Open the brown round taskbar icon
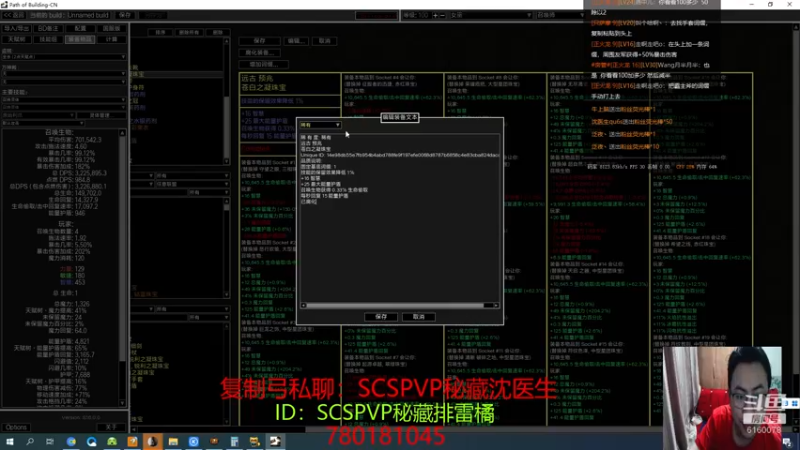This screenshot has height=450, width=800. pyautogui.click(x=214, y=441)
